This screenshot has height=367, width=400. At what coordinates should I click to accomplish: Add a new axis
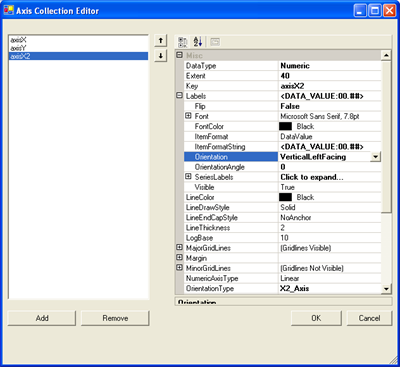click(42, 318)
